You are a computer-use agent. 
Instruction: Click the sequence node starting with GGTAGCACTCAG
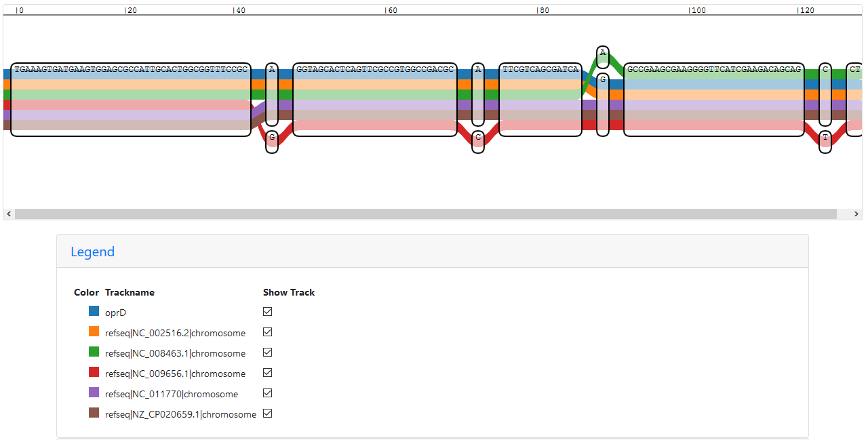[375, 100]
